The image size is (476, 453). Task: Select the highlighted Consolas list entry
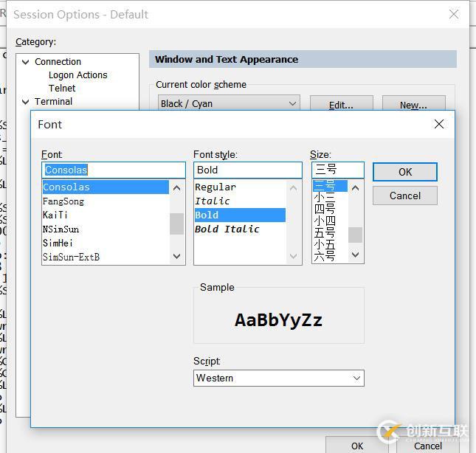click(106, 187)
